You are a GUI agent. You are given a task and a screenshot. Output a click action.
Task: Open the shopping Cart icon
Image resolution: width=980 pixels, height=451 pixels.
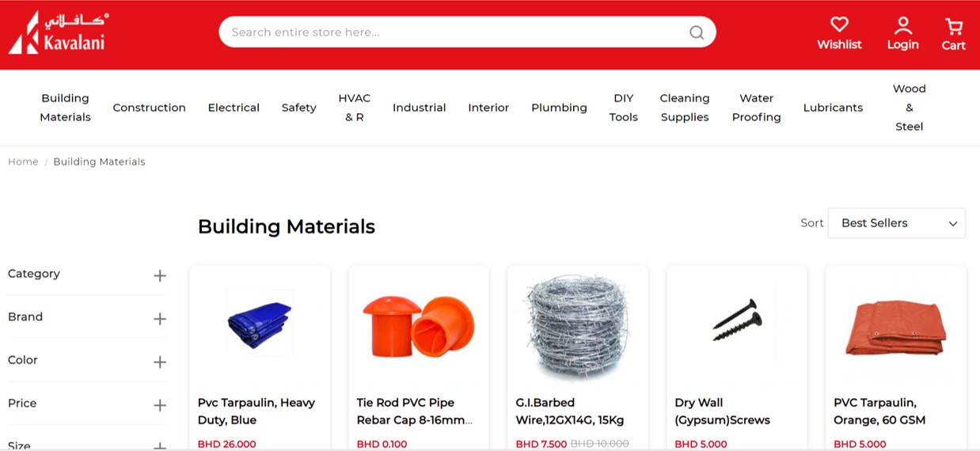pyautogui.click(x=953, y=26)
